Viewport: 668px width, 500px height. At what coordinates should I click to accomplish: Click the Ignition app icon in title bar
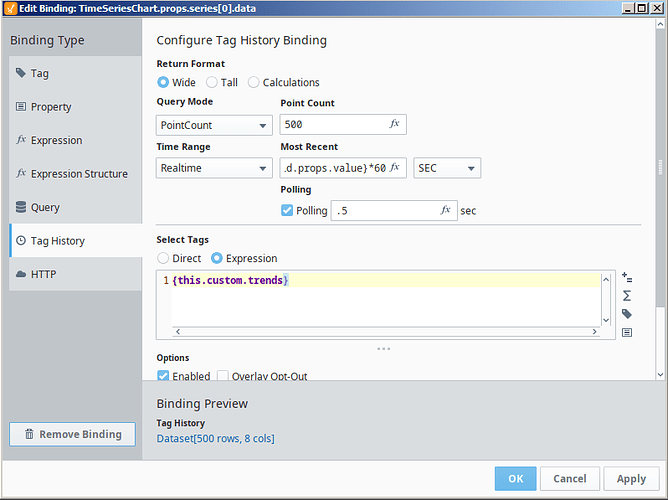pyautogui.click(x=10, y=9)
